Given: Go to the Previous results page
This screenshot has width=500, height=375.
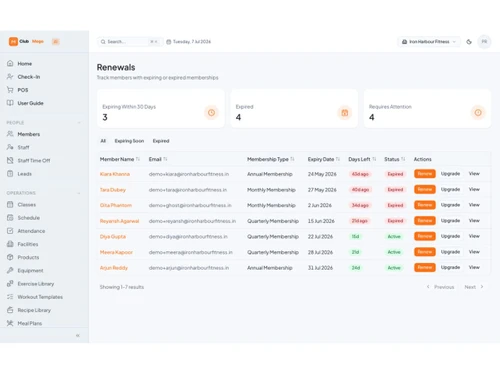Looking at the screenshot, I should pyautogui.click(x=440, y=287).
